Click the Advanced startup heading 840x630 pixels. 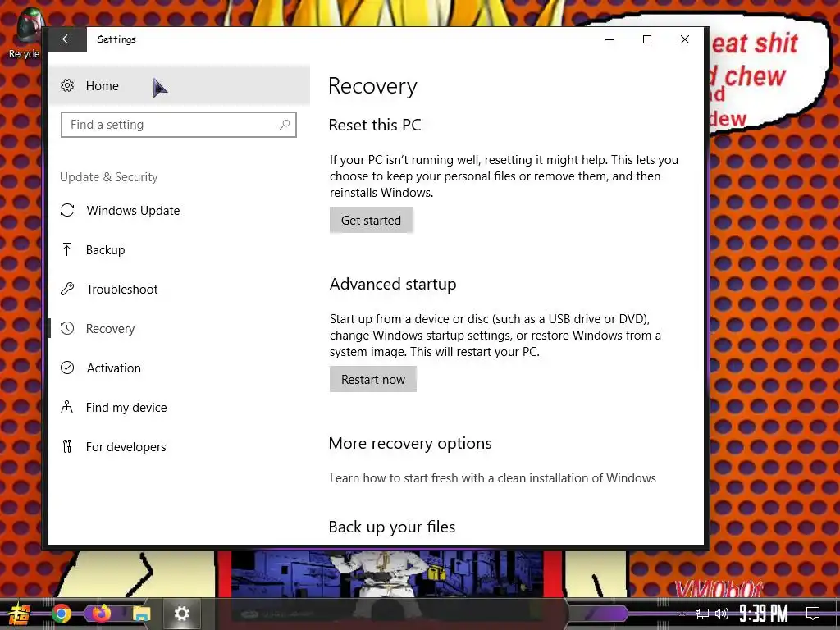tap(393, 284)
